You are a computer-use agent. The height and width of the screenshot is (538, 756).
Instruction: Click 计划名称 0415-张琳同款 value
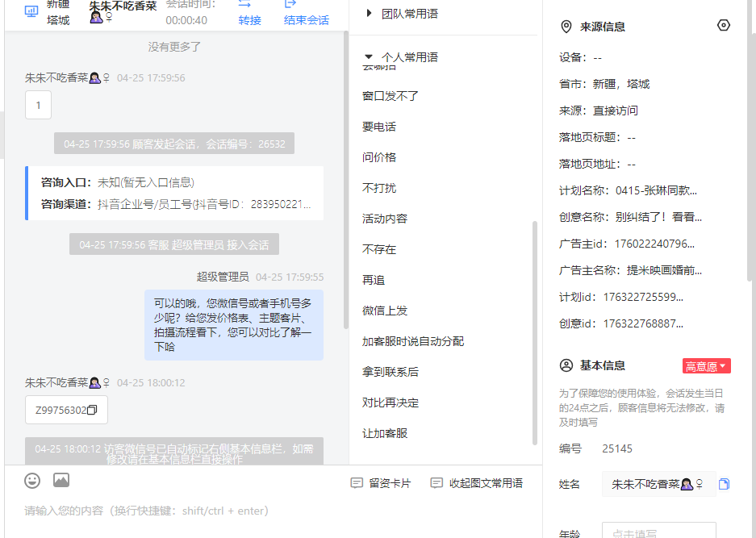pyautogui.click(x=656, y=190)
